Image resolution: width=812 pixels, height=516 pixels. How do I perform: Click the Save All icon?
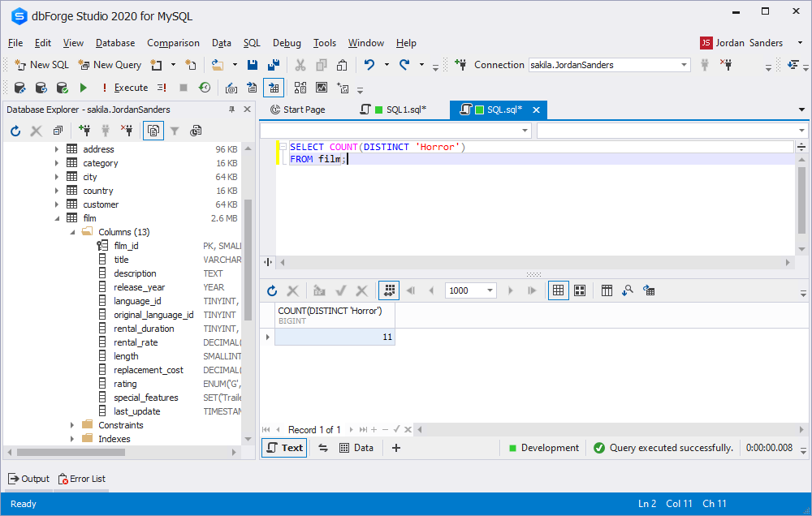click(274, 65)
